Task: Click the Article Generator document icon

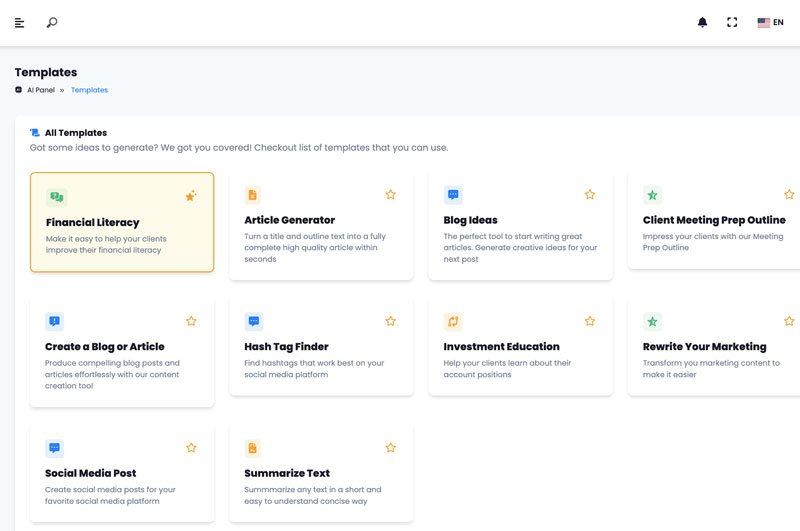Action: [253, 195]
